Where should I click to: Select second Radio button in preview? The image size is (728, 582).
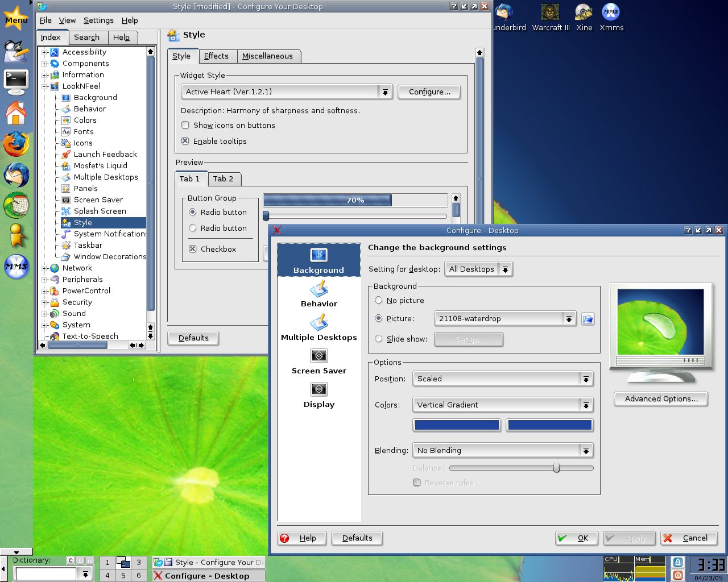click(192, 228)
